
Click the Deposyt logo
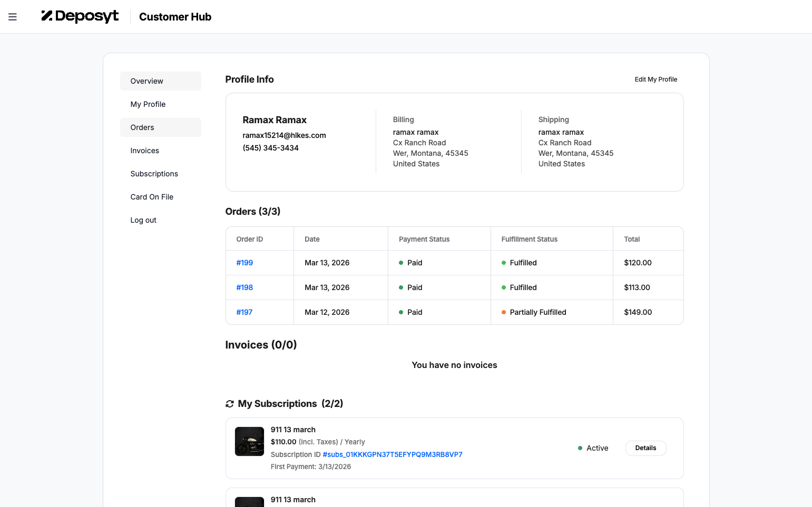click(80, 16)
